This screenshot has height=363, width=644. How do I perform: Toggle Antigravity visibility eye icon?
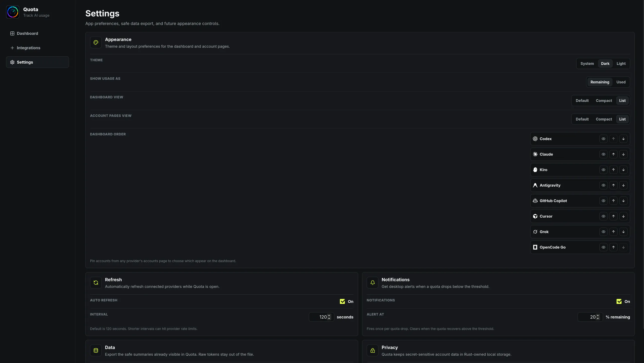(603, 185)
